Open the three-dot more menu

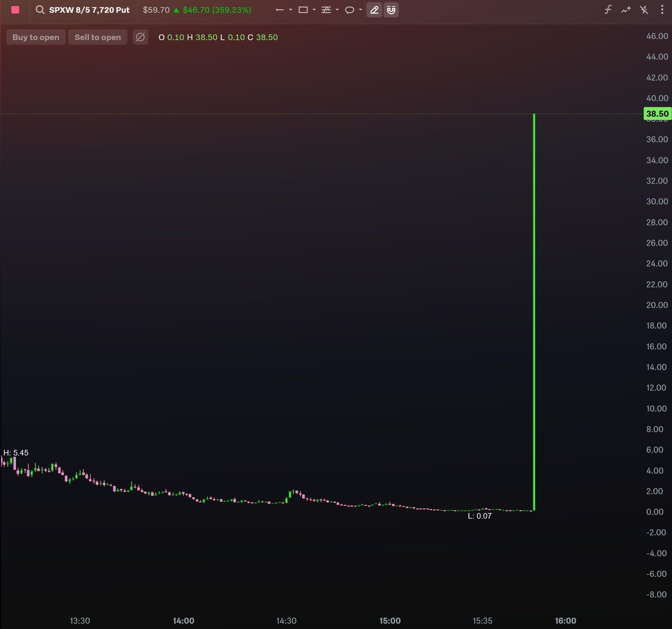point(662,10)
